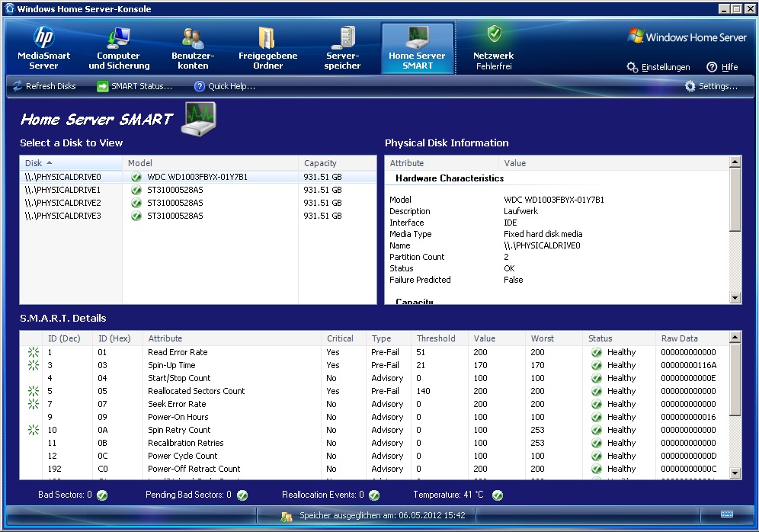Click Raw Data column header
This screenshot has width=759, height=532.
click(x=692, y=338)
